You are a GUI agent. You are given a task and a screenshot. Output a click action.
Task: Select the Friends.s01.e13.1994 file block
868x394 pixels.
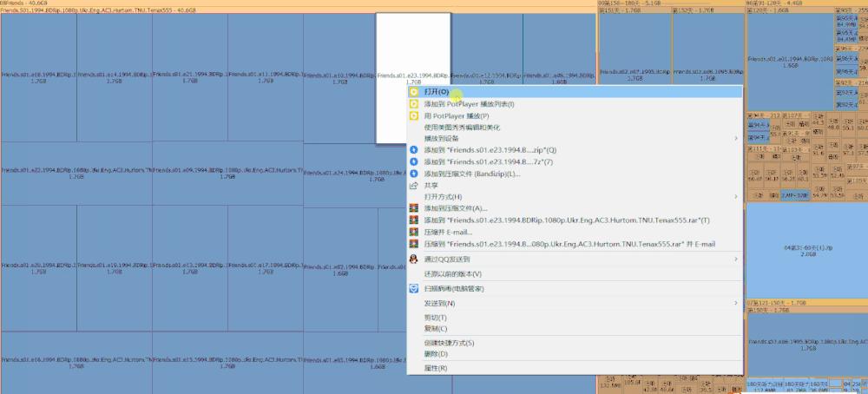pos(190,268)
